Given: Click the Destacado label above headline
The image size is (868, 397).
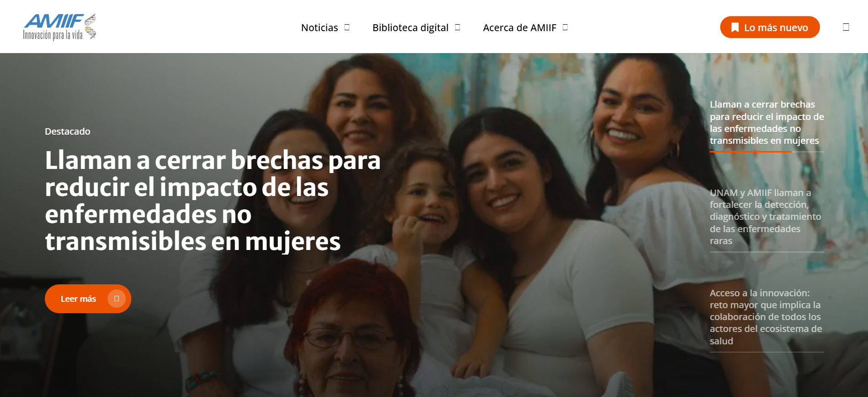Looking at the screenshot, I should [x=68, y=131].
